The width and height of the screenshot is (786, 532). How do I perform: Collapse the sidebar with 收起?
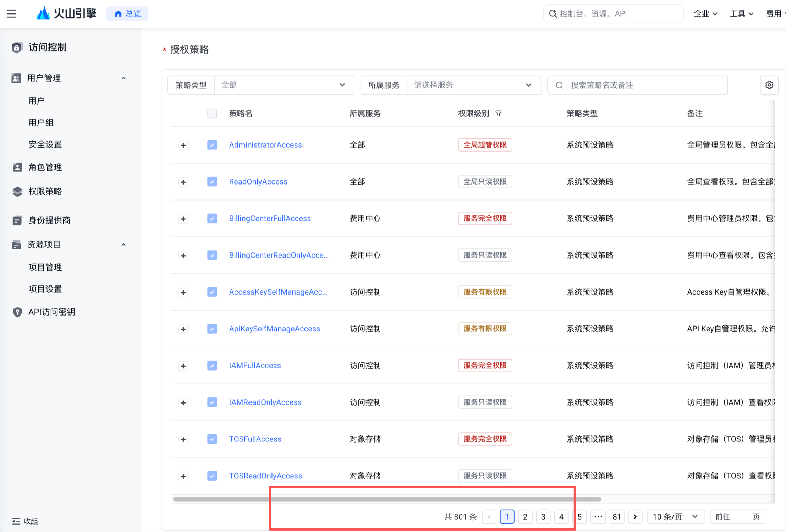(25, 521)
